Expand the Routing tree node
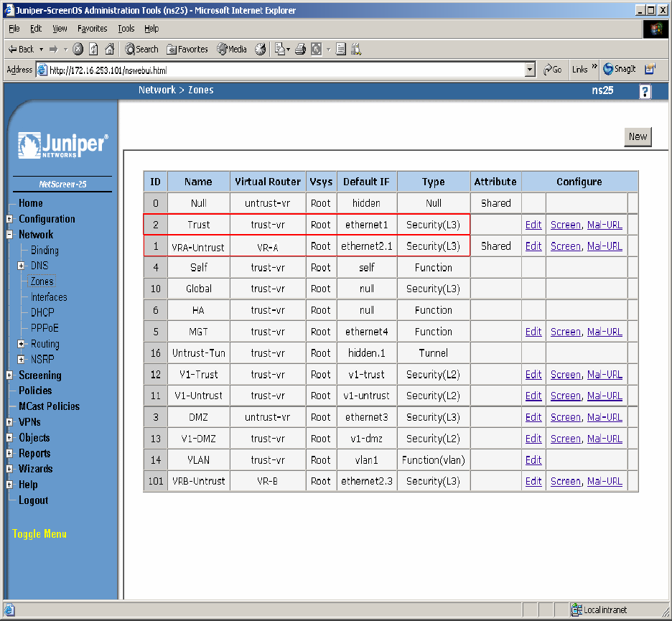 tap(21, 344)
